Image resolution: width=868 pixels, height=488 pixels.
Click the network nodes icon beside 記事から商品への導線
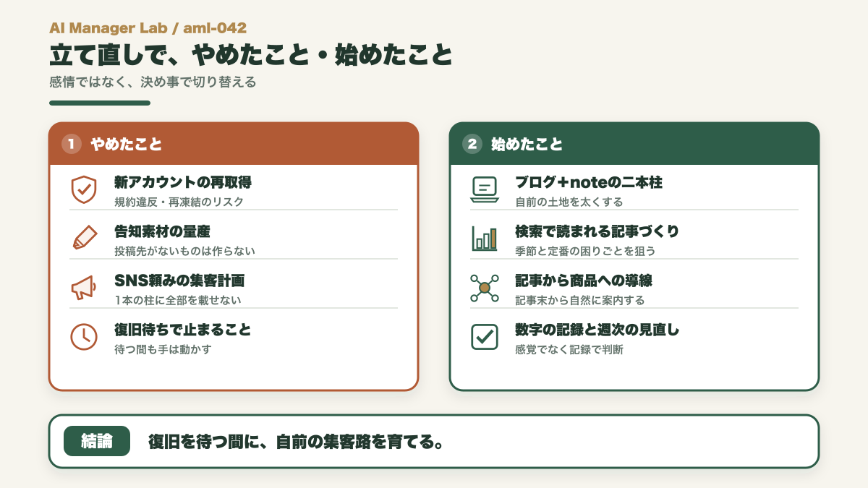pyautogui.click(x=485, y=287)
